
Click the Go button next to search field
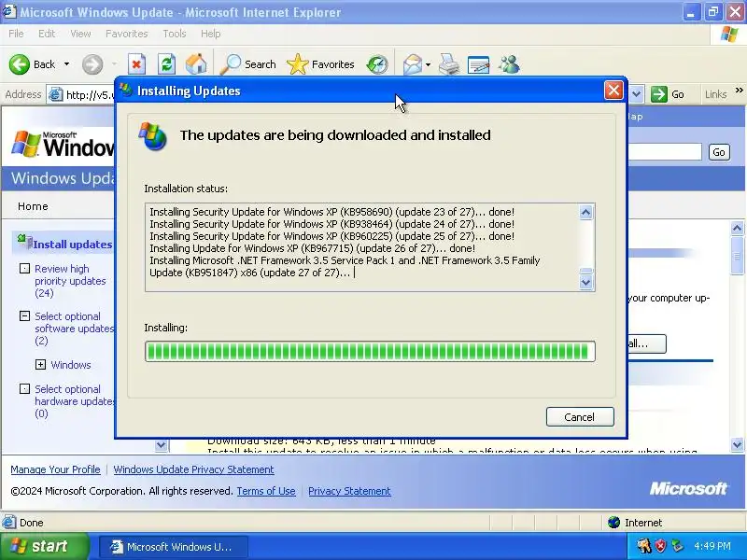[719, 152]
